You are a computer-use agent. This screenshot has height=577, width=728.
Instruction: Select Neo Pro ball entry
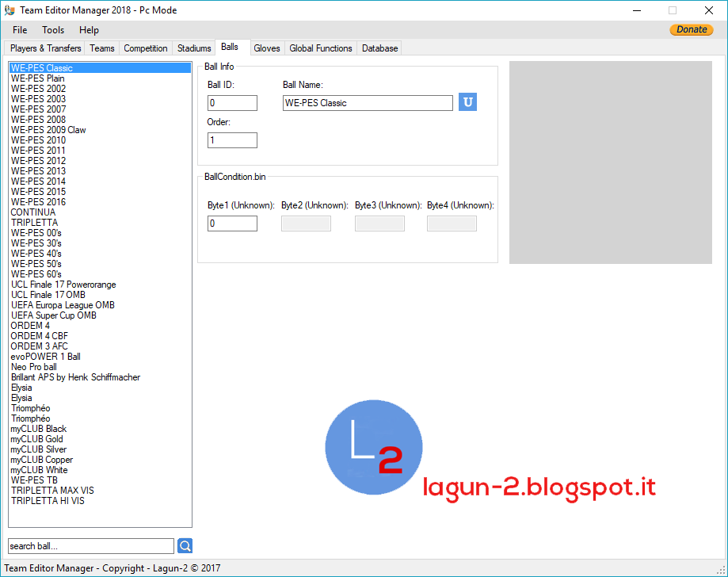tap(101, 367)
